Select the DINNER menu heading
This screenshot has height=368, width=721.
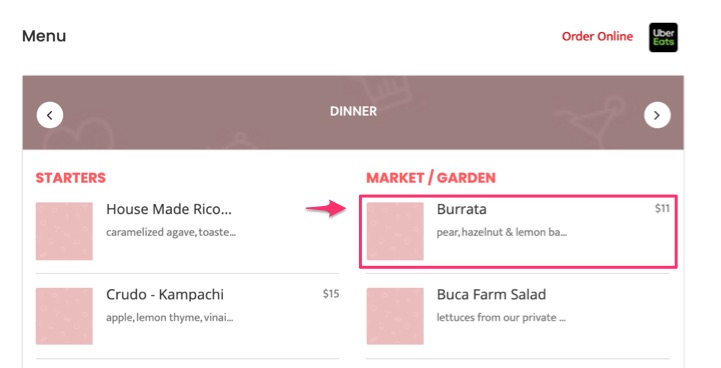353,111
